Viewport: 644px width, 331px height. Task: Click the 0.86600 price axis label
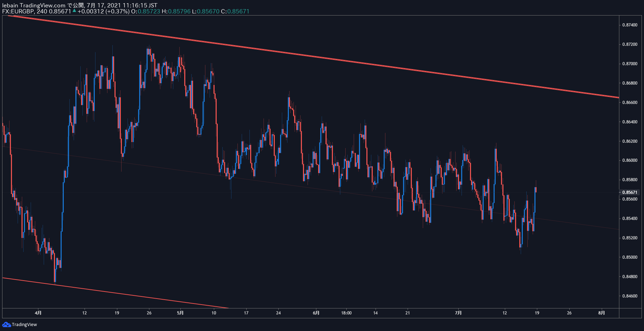(630, 103)
